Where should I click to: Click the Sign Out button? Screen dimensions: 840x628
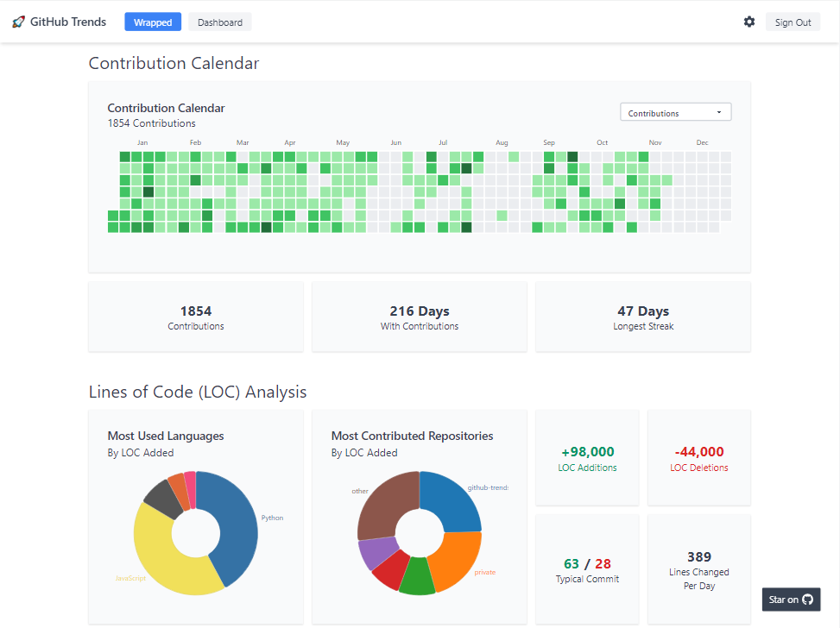[793, 22]
